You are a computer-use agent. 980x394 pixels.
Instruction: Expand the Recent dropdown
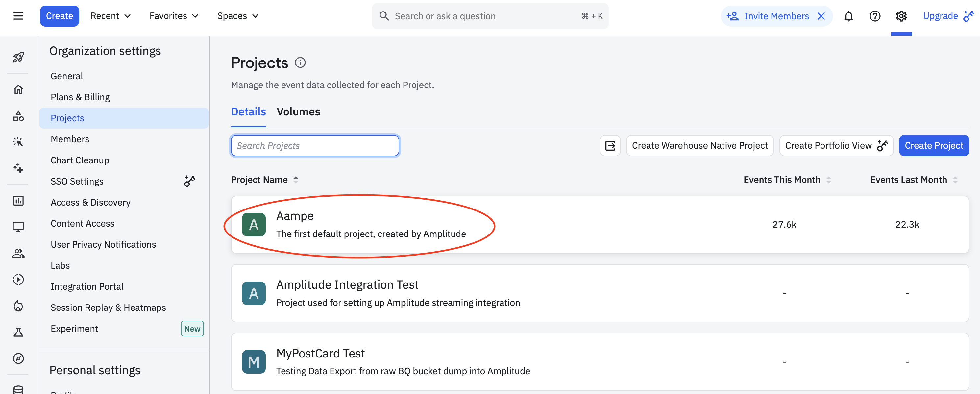(x=110, y=16)
